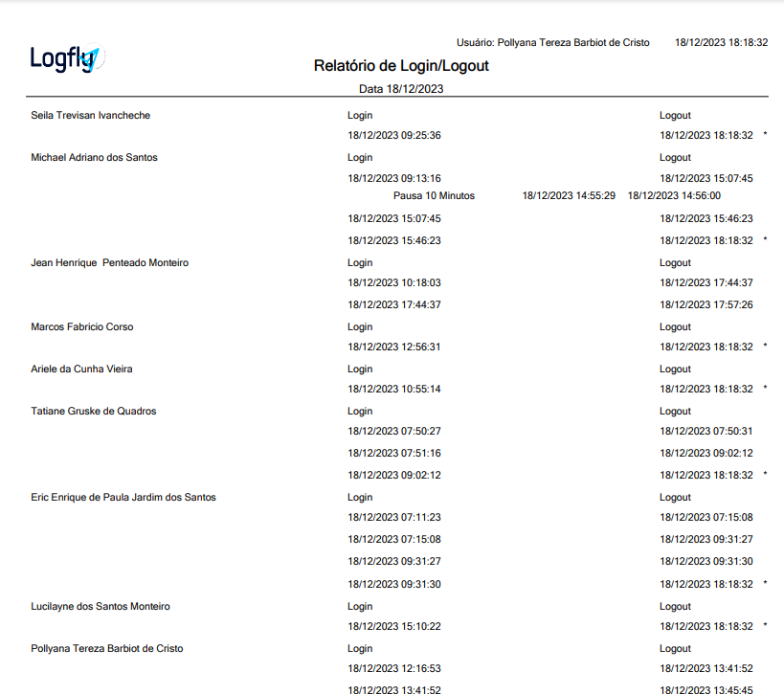Click login time '18/12/2023 09:25:36'

click(x=394, y=136)
